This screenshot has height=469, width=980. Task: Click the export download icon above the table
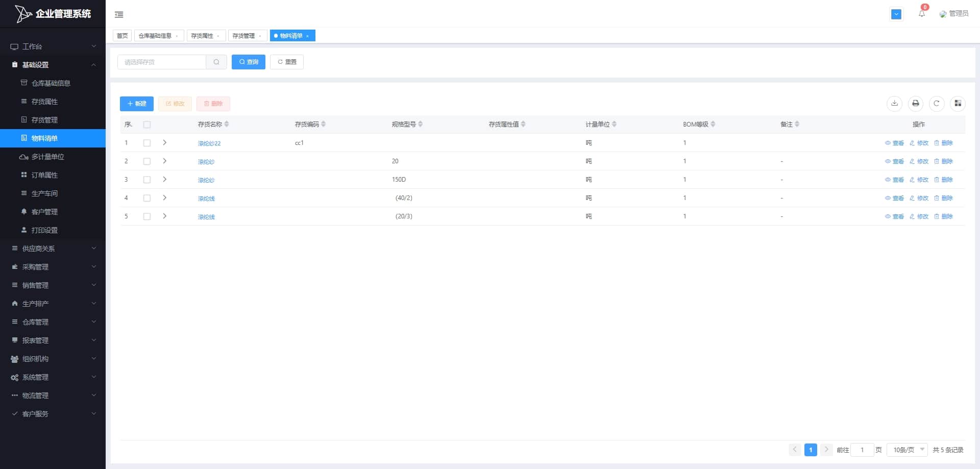coord(895,104)
